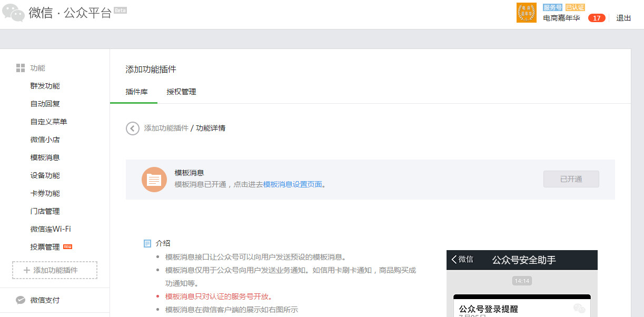Click the 公众号安全助手 preview title
Screen dimensions: 644x317
(524, 260)
